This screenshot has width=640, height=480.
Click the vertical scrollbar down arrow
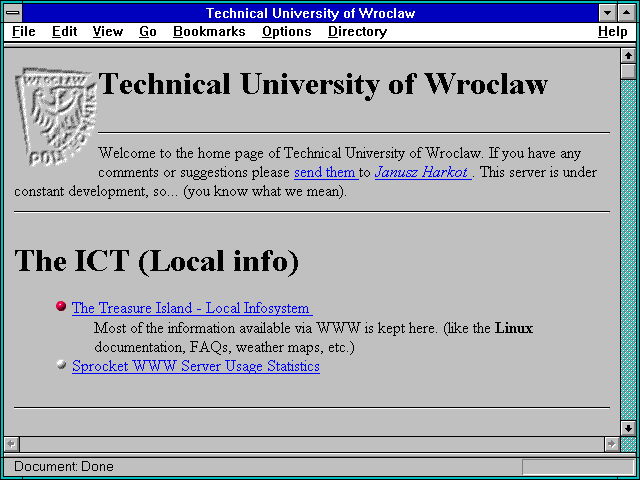click(x=628, y=428)
